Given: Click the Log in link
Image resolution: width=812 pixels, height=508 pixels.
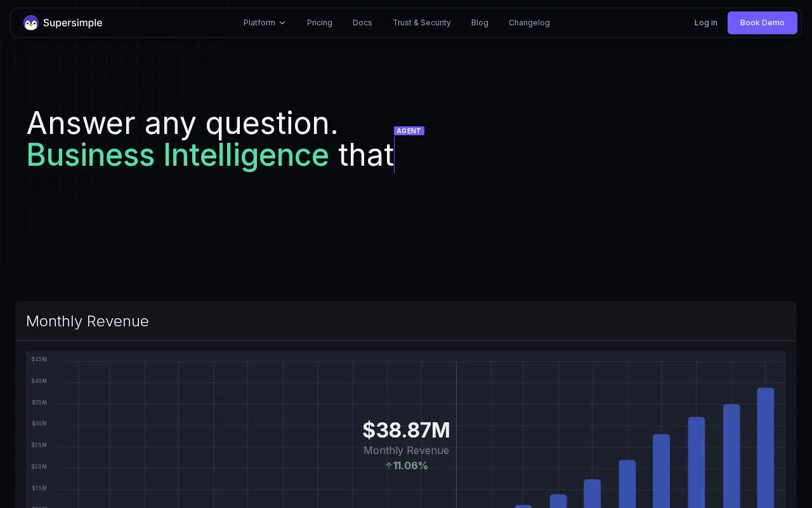Looking at the screenshot, I should [x=705, y=23].
